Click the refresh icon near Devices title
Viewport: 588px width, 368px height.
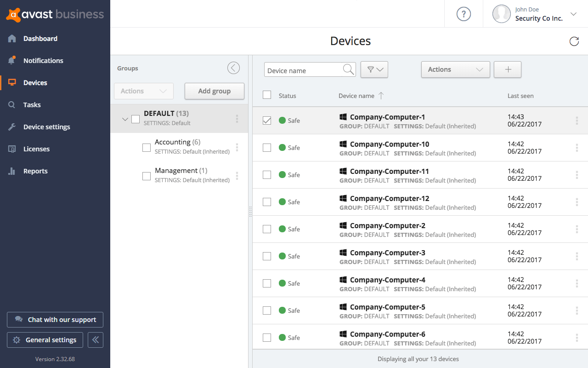(x=574, y=41)
